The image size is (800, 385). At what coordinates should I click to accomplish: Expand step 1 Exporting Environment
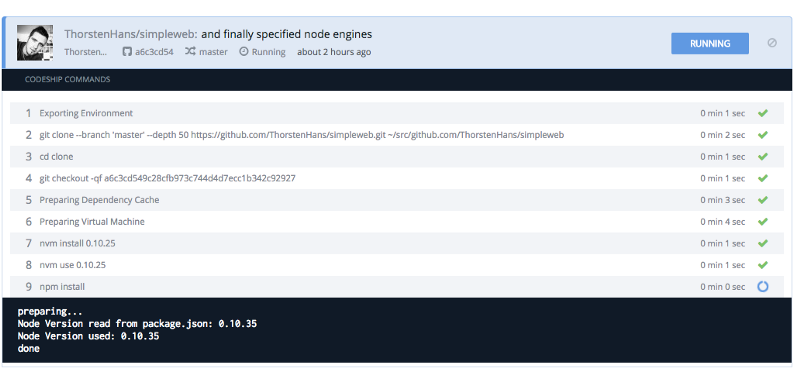397,113
